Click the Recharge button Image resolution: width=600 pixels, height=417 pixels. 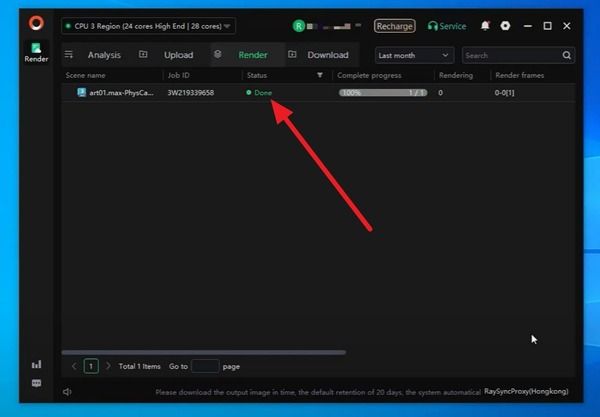(395, 26)
